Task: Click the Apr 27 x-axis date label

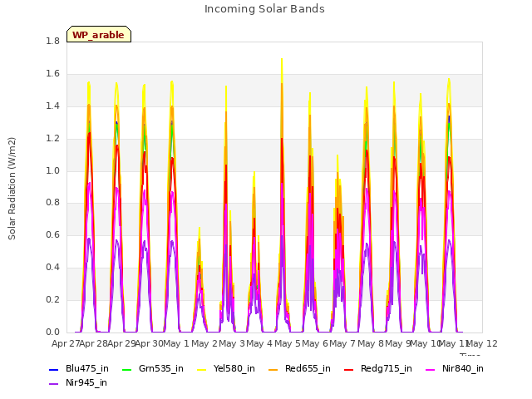Action: click(65, 343)
